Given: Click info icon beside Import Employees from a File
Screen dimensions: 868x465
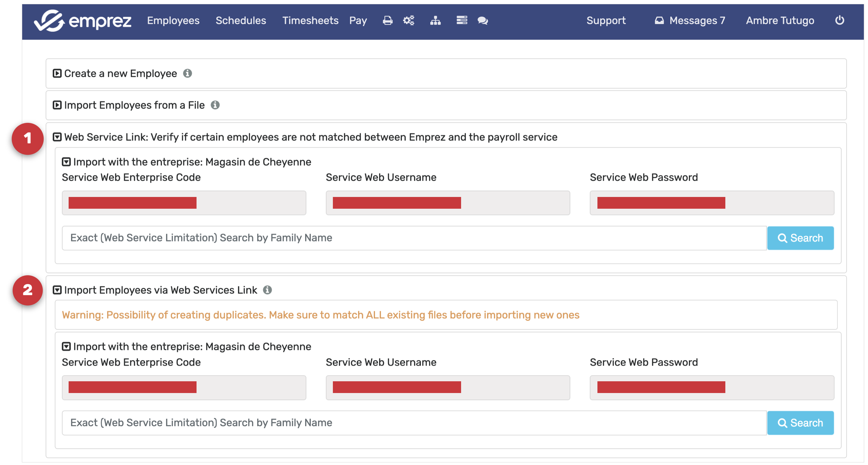Looking at the screenshot, I should [x=215, y=105].
